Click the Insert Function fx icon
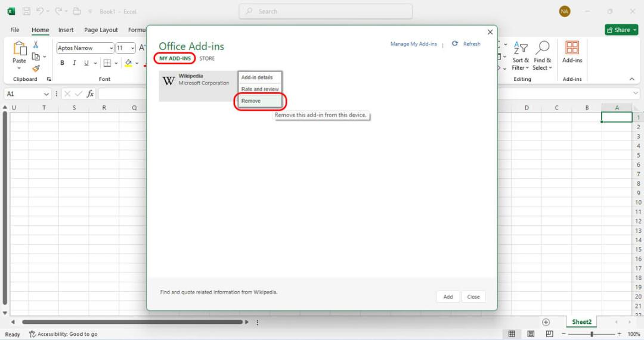This screenshot has width=644, height=340. click(x=90, y=94)
